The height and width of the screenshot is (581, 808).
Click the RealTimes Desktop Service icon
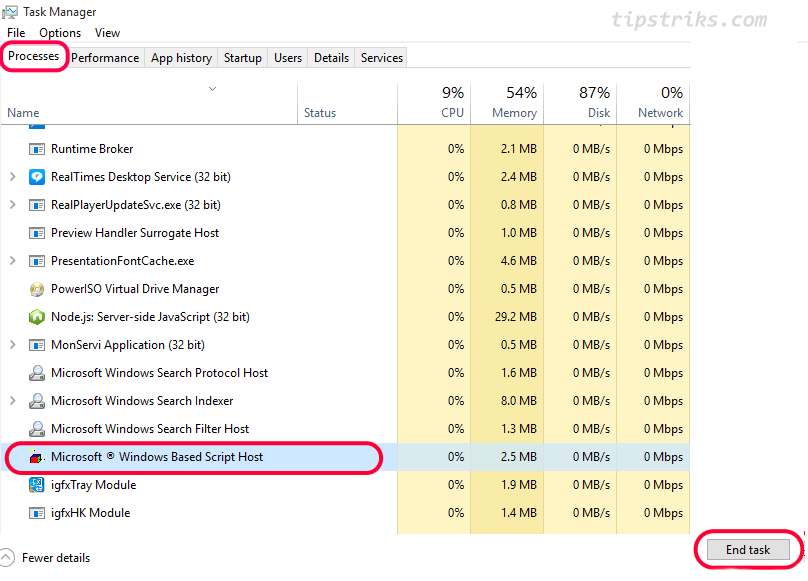coord(37,177)
